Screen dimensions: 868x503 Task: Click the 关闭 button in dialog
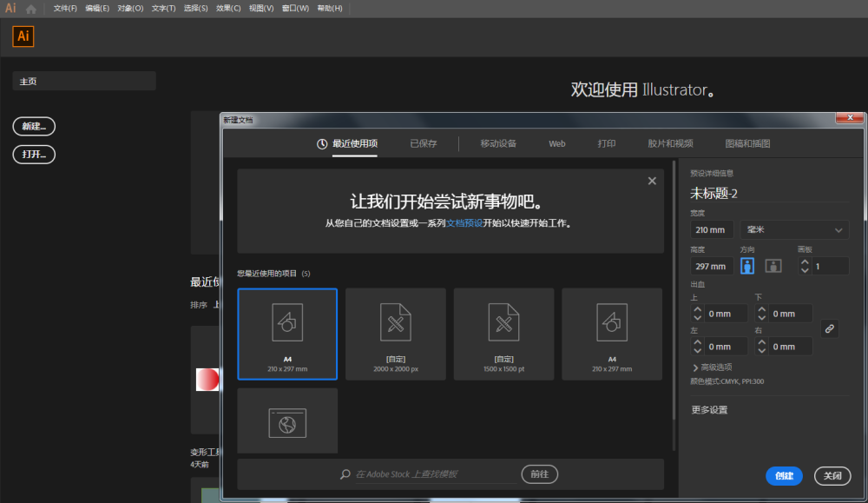tap(832, 476)
